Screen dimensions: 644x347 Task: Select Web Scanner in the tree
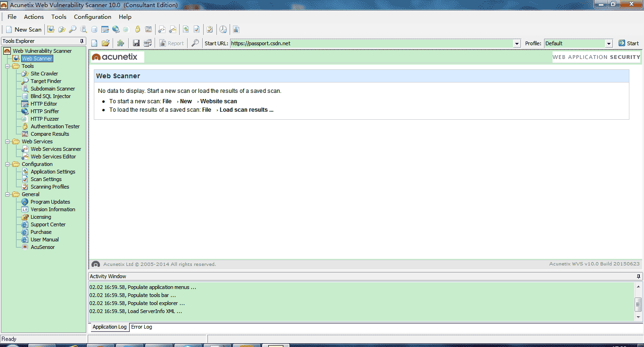pos(37,58)
